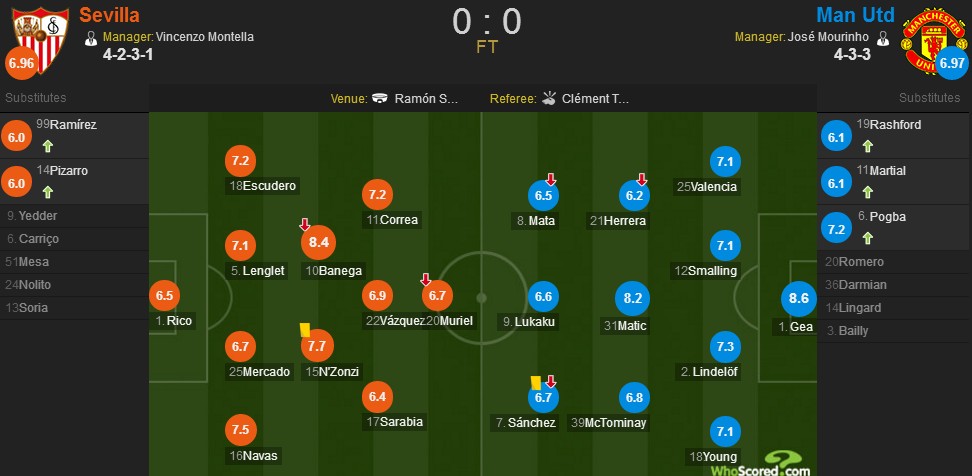Click N'Zonzi's yellow card icon
972x476 pixels.
pyautogui.click(x=303, y=328)
